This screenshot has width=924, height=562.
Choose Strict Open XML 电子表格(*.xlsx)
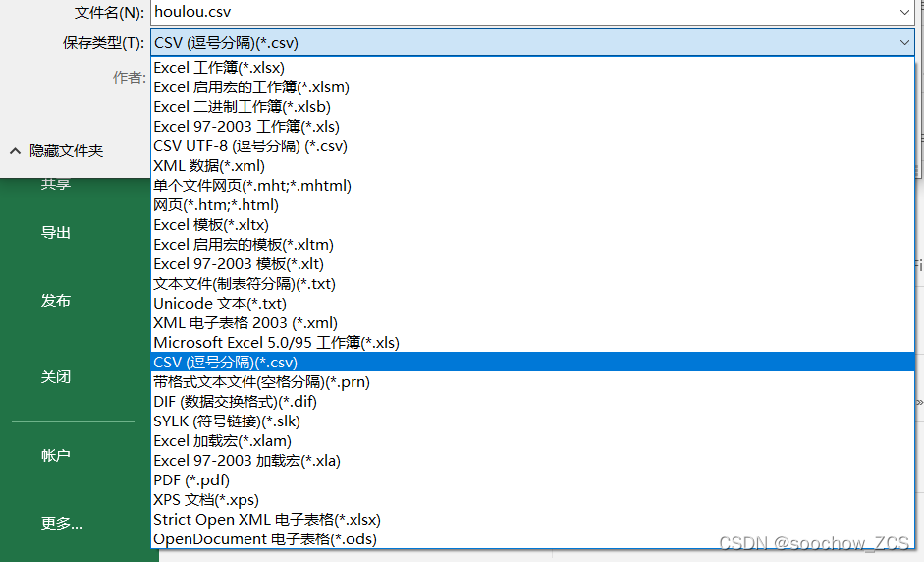tap(532, 520)
